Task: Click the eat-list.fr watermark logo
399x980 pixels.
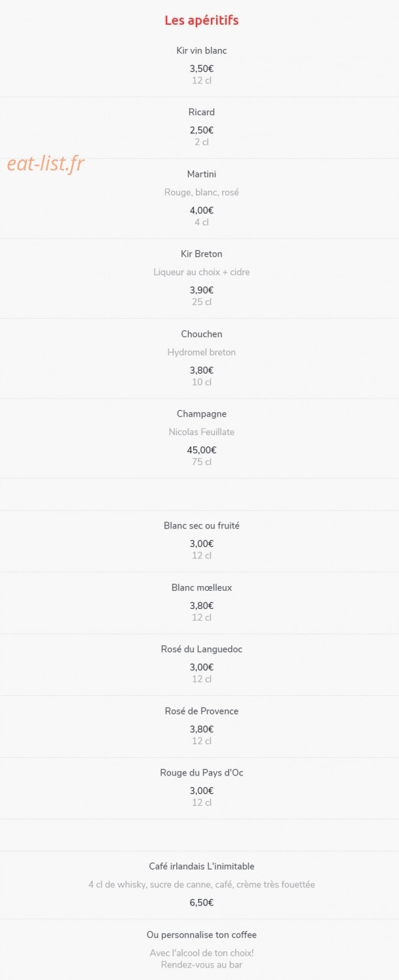Action: tap(46, 163)
